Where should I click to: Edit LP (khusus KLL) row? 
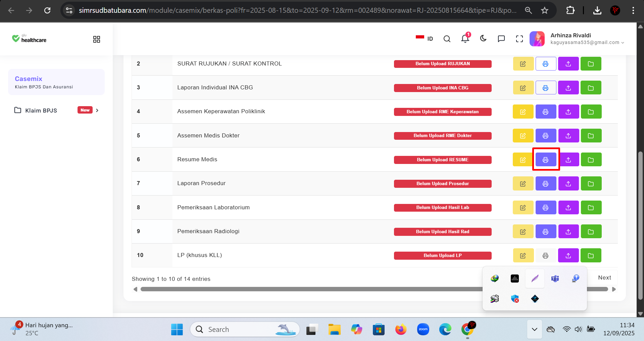click(523, 255)
